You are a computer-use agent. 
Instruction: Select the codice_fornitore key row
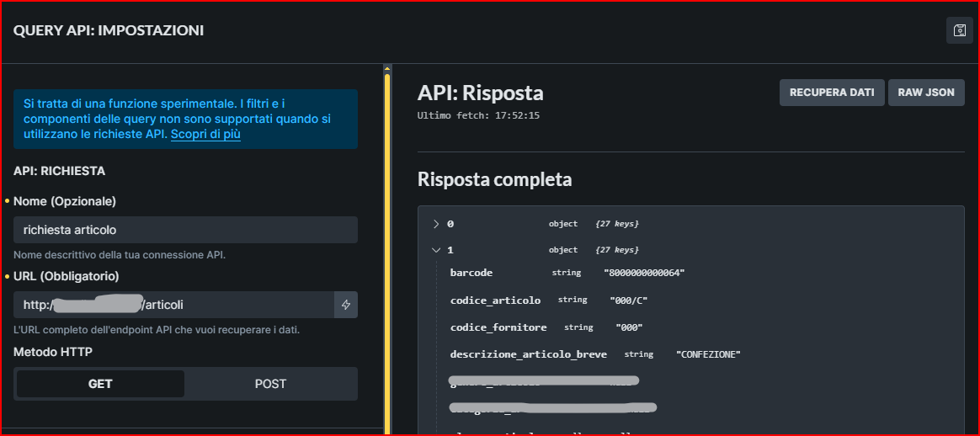[x=498, y=327]
